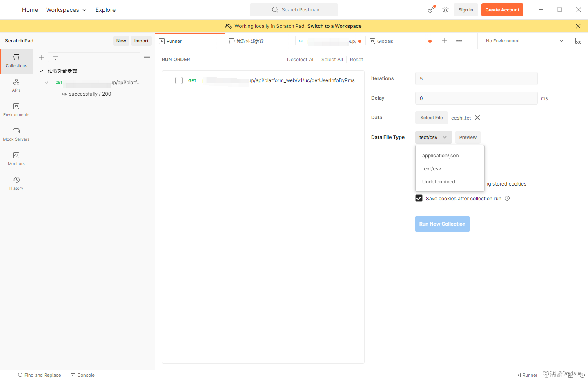Screen dimensions: 588x380
Task: Click the Delay input field
Action: click(x=477, y=98)
